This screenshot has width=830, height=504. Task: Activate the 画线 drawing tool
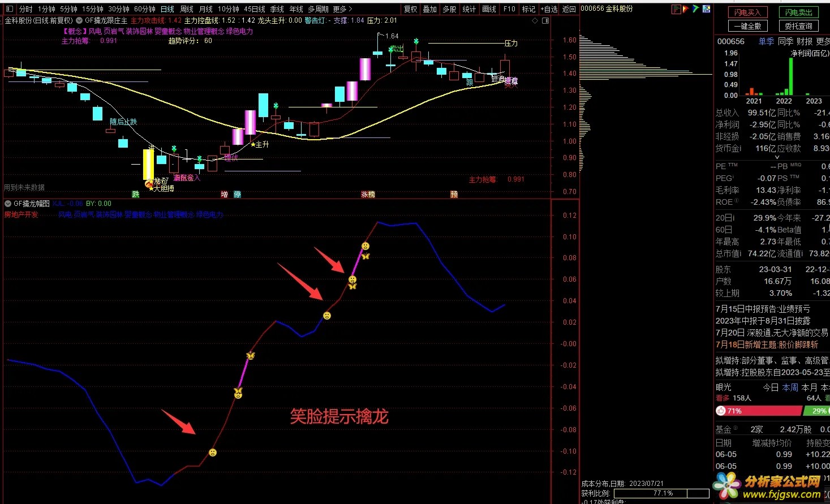coord(489,9)
